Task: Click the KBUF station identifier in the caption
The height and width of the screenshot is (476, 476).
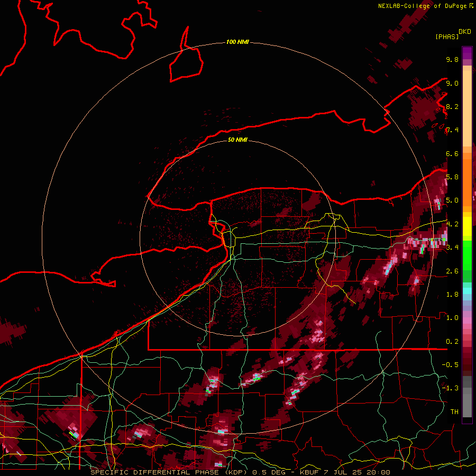Action: click(x=310, y=472)
